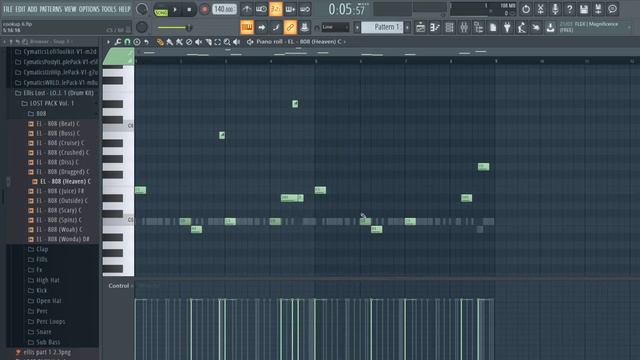Open the HELP menu
Viewport: 640px width, 360px height.
coord(124,9)
